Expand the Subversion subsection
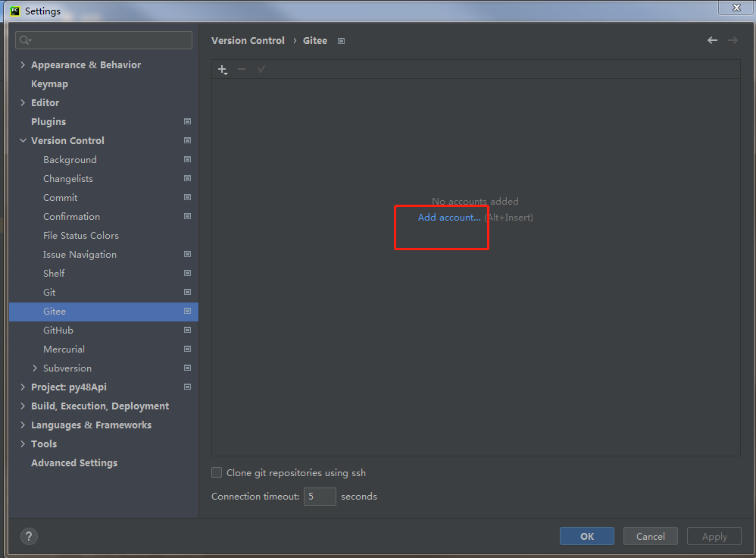This screenshot has height=558, width=756. tap(35, 368)
